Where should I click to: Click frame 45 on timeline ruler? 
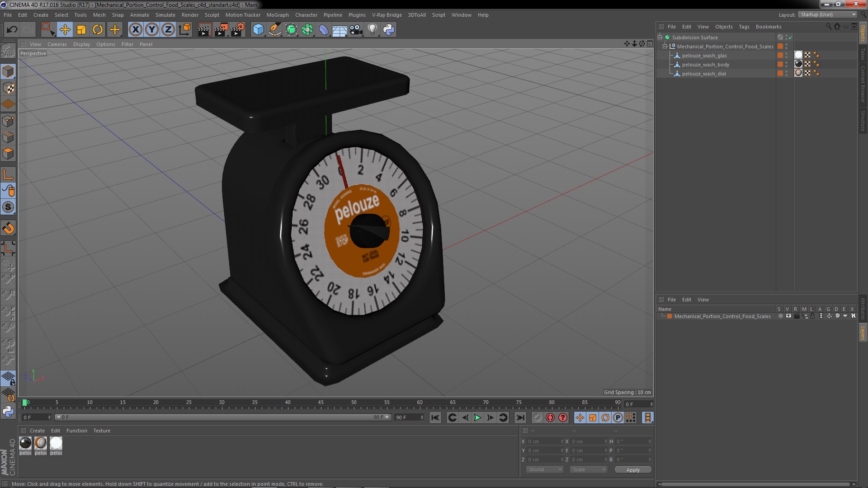pos(321,402)
